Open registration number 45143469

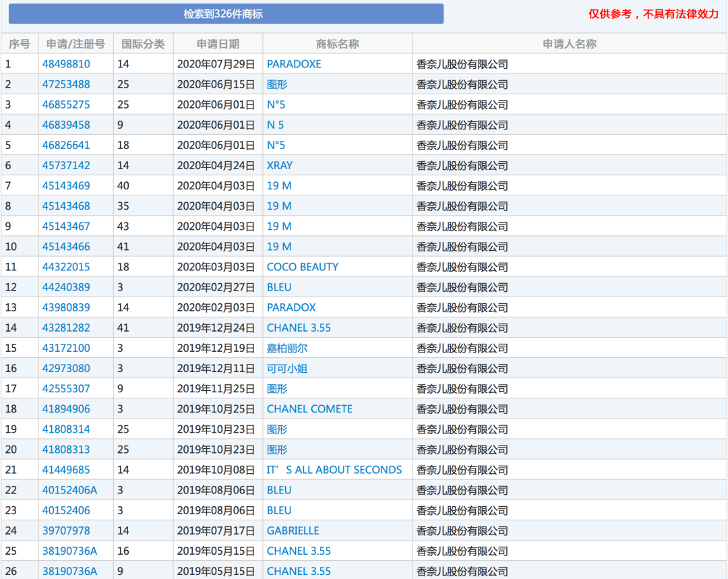(66, 186)
